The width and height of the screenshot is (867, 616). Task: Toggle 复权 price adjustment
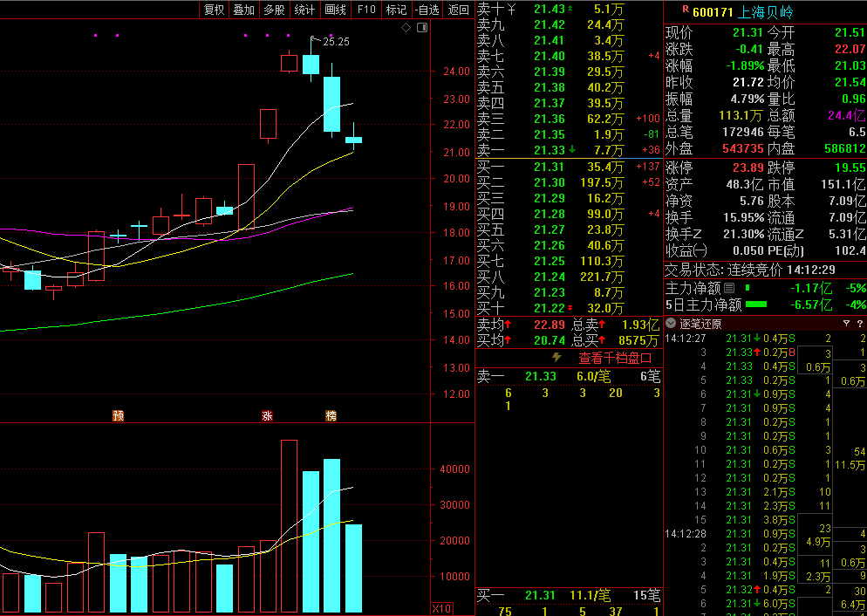tap(213, 10)
